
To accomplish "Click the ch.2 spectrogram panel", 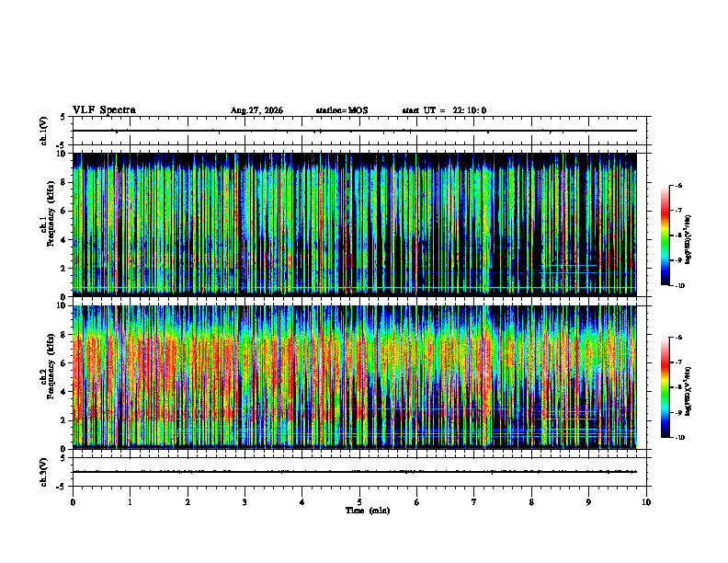I will [x=355, y=377].
